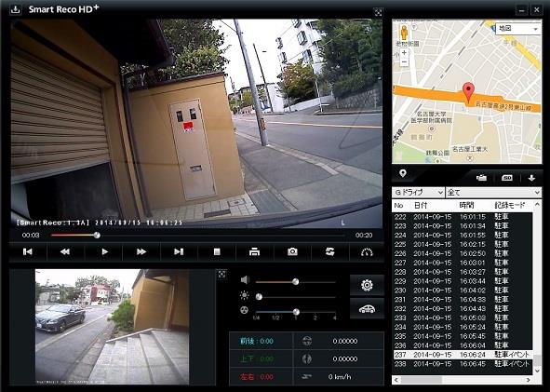Click the red location marker on map
550x392 pixels.
pyautogui.click(x=468, y=93)
